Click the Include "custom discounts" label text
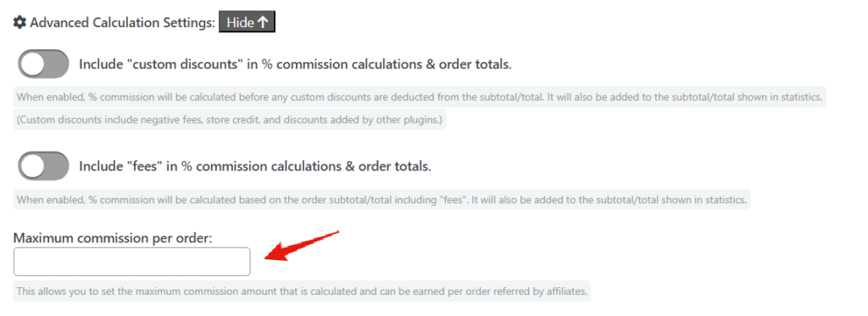The width and height of the screenshot is (868, 316). (x=295, y=64)
